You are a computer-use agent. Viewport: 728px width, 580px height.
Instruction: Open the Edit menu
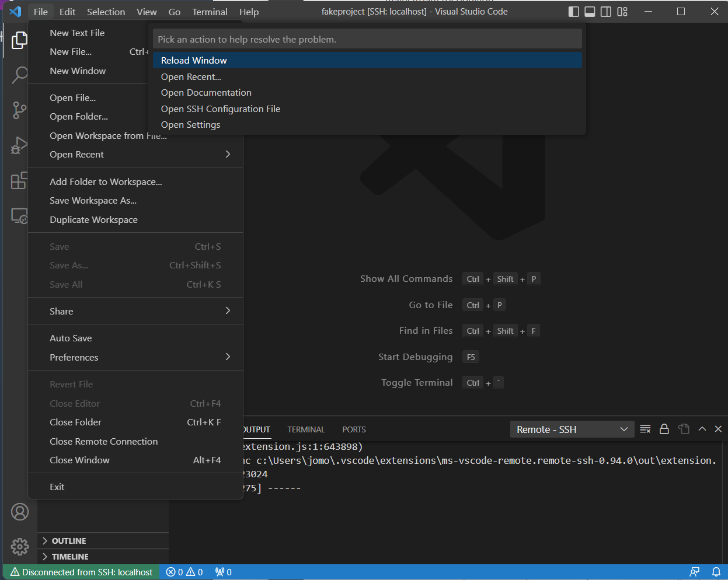[67, 12]
